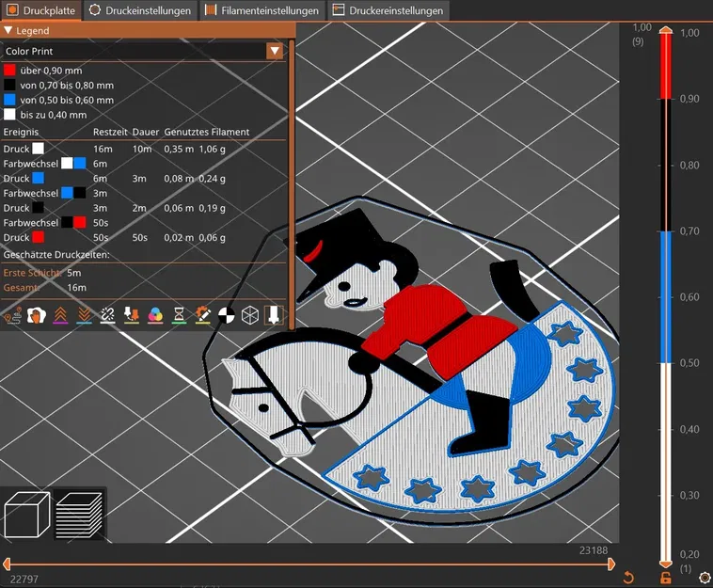Grab right thumb of horizontal moves slider
The image size is (713, 588).
[611, 564]
